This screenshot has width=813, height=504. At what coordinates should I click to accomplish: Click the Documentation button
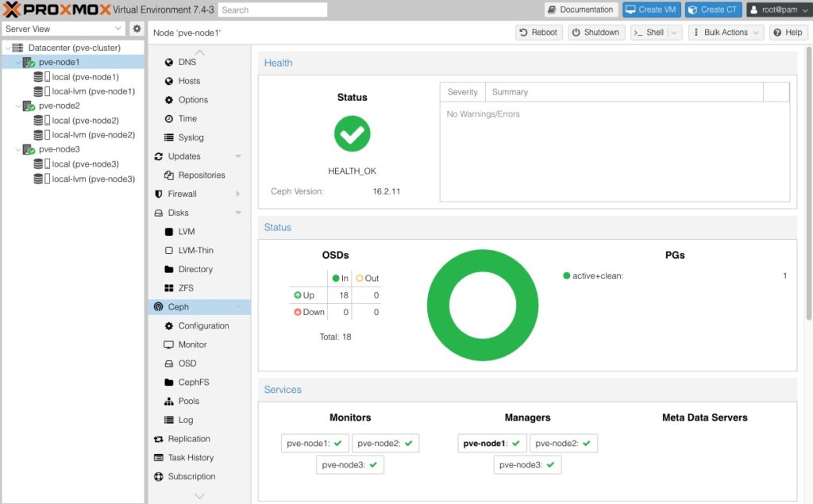click(580, 10)
